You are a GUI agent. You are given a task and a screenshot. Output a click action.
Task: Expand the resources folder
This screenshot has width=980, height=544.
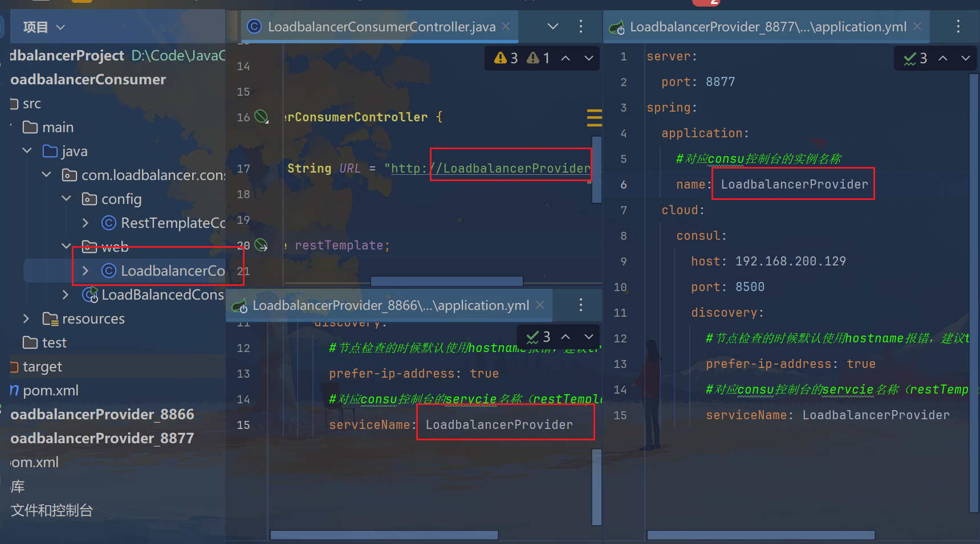26,318
